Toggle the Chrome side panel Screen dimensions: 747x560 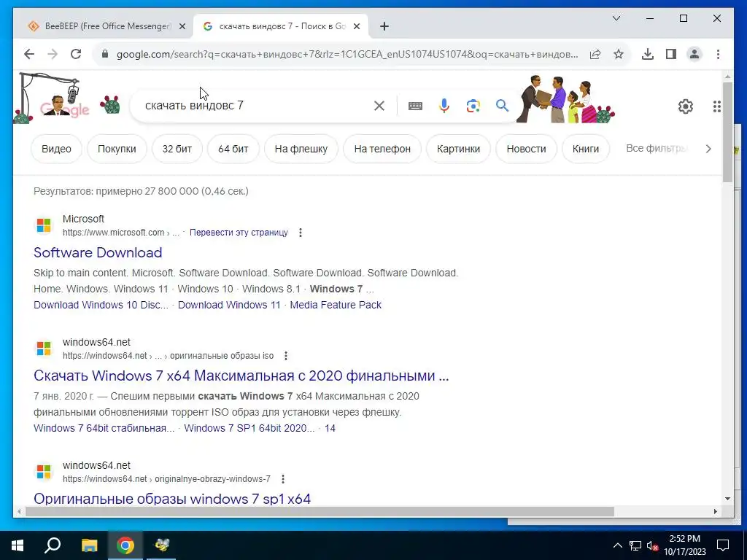(x=671, y=54)
